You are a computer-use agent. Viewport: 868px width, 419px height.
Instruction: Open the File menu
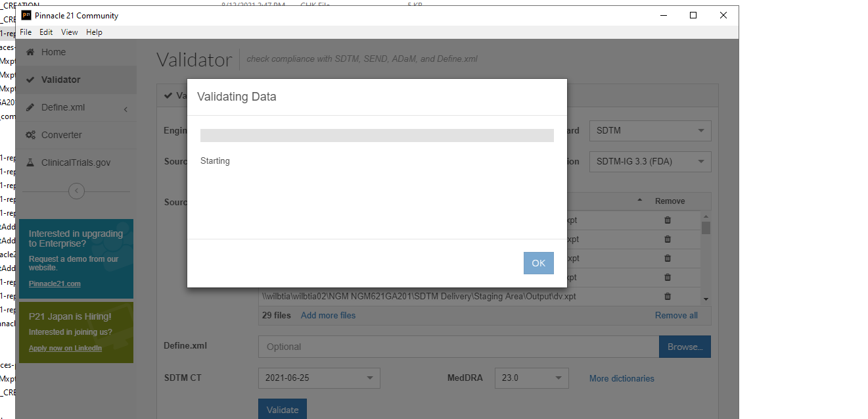(26, 32)
